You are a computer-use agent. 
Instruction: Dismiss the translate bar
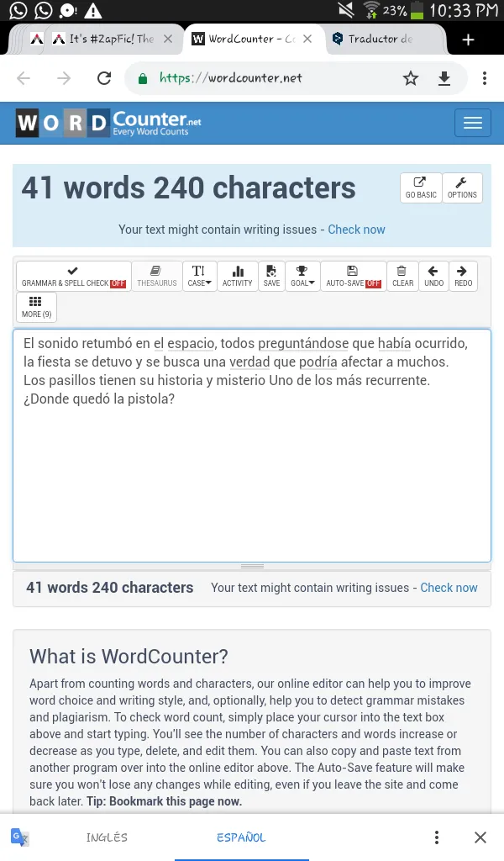480,837
